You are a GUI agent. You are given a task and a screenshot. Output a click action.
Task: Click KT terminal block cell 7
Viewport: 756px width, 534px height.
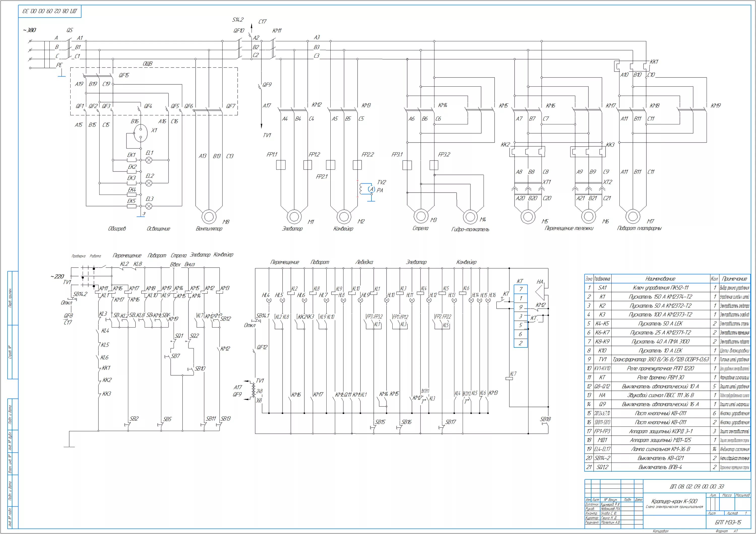coord(521,290)
